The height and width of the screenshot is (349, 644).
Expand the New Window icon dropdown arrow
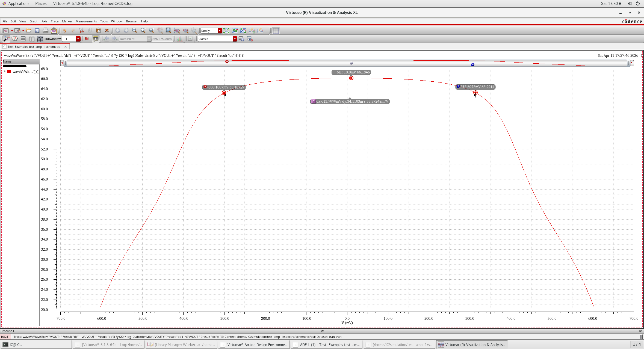coord(12,31)
